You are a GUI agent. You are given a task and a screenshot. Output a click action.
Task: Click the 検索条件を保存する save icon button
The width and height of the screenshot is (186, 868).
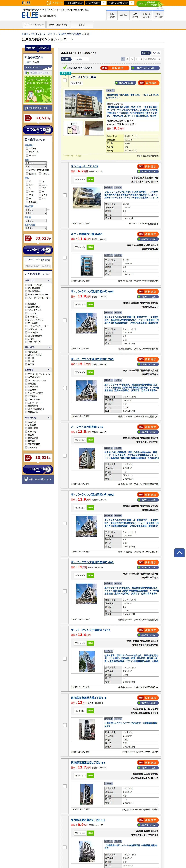38,72
